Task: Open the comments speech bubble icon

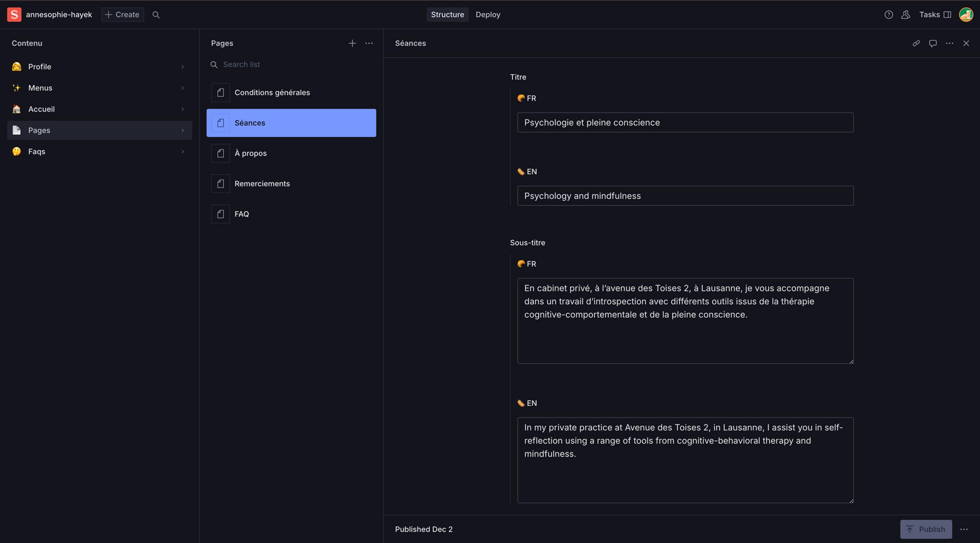Action: tap(933, 43)
